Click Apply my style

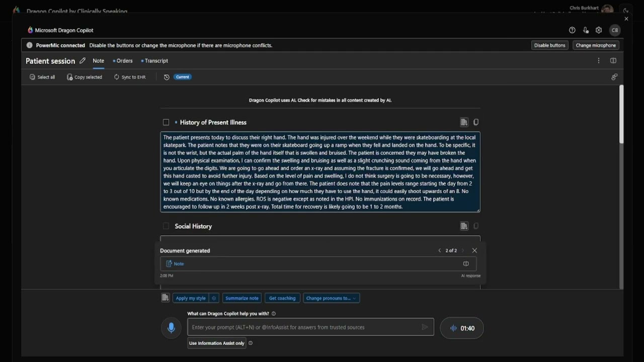point(191,298)
